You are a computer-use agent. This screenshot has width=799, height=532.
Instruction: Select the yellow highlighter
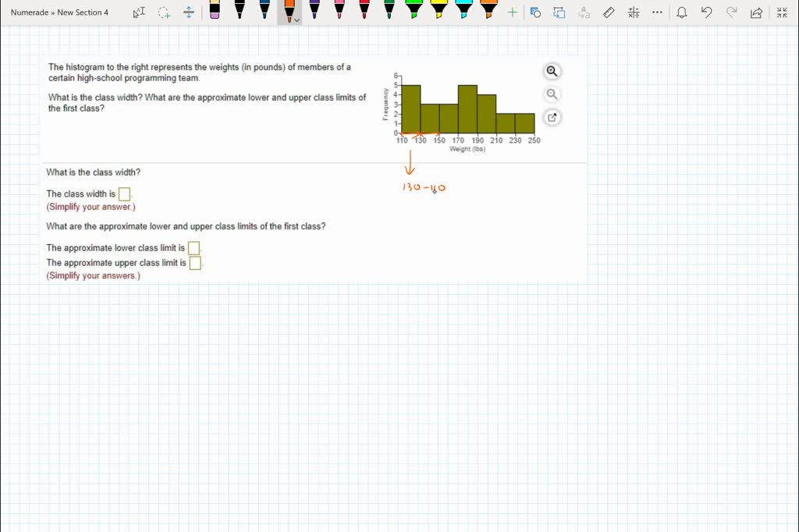438,12
